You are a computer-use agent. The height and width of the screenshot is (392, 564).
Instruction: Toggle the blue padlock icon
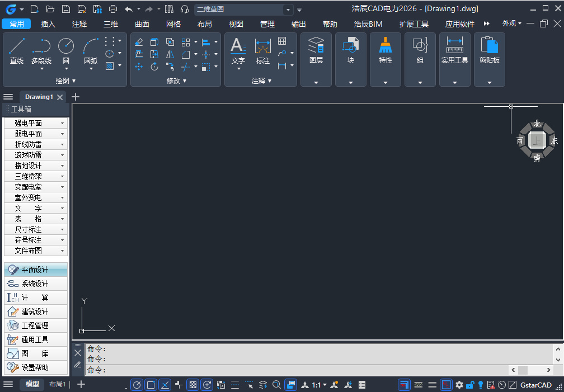470,385
